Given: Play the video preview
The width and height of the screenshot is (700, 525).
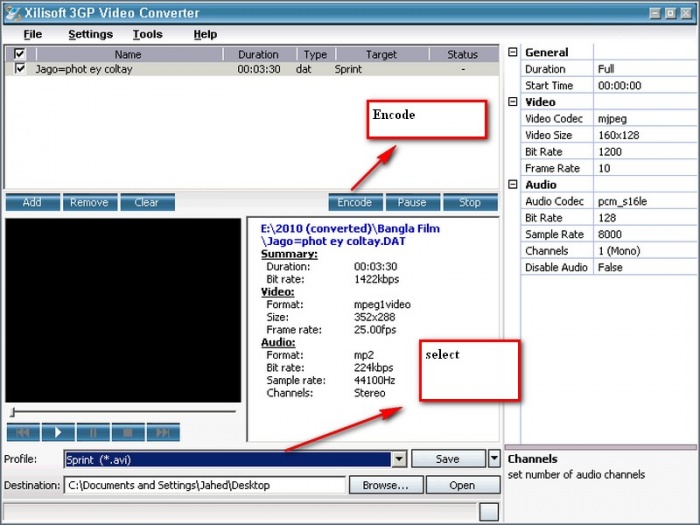Looking at the screenshot, I should pos(58,432).
